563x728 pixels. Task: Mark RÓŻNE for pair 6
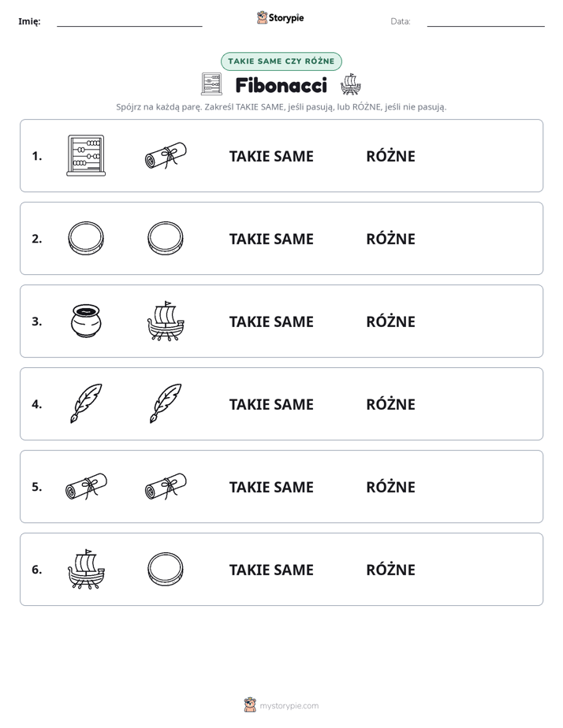390,570
